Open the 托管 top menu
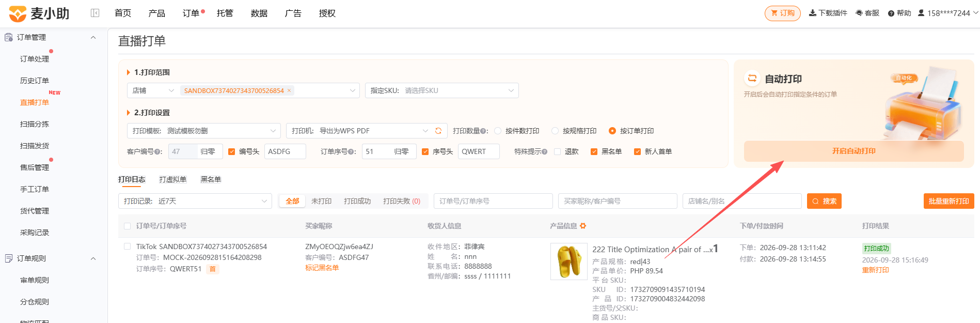The width and height of the screenshot is (980, 323). tap(225, 13)
